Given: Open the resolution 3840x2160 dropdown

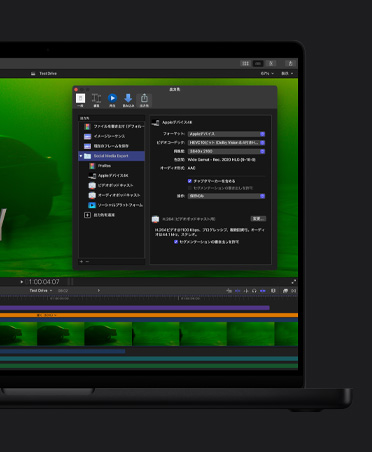Looking at the screenshot, I should tap(226, 151).
